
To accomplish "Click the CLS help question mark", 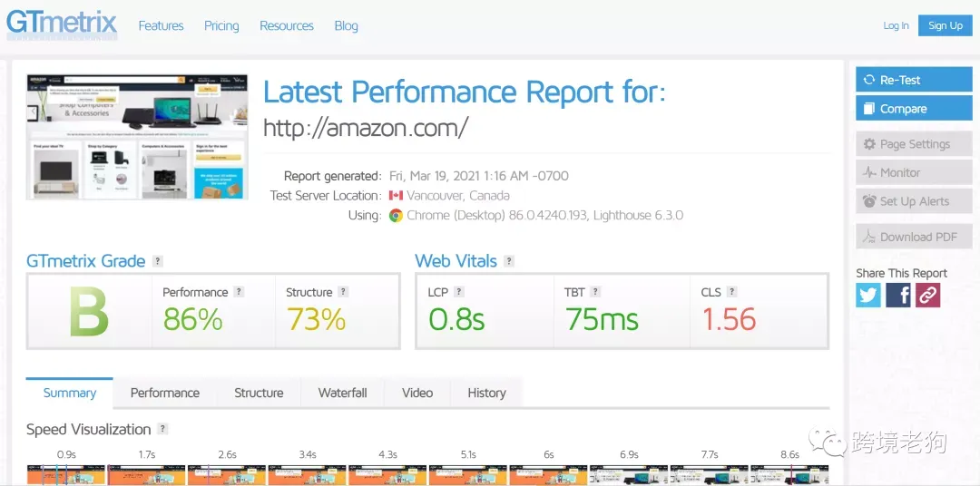I will tap(732, 292).
